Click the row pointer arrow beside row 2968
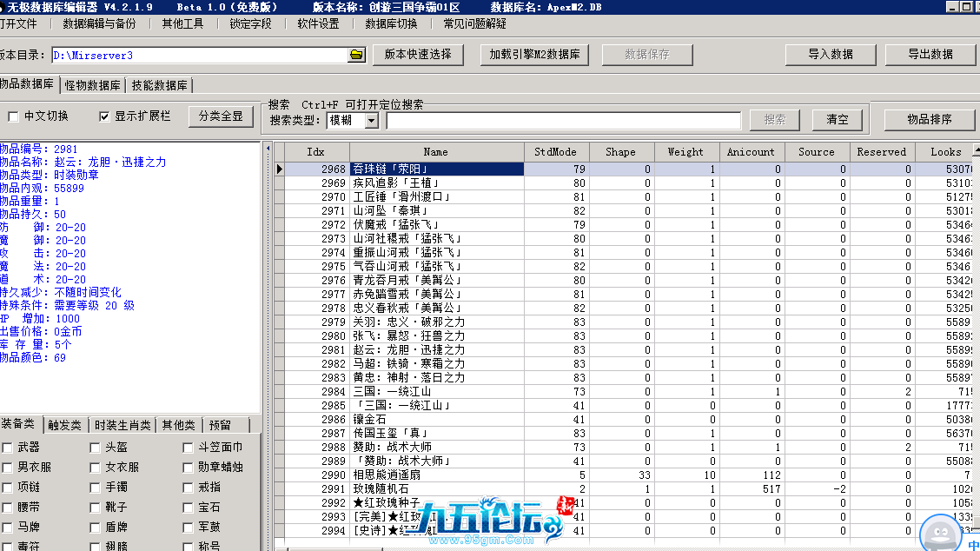The image size is (980, 551). (x=279, y=169)
